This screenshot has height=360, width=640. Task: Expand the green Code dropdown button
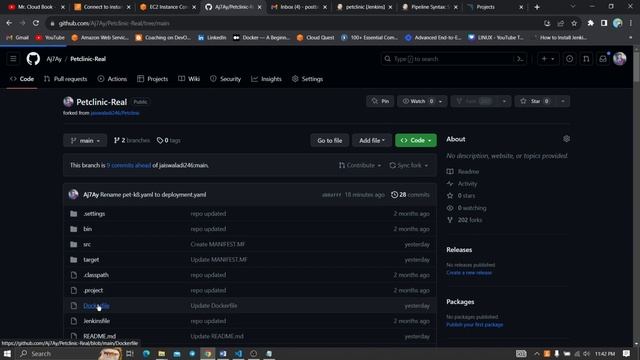pyautogui.click(x=416, y=140)
